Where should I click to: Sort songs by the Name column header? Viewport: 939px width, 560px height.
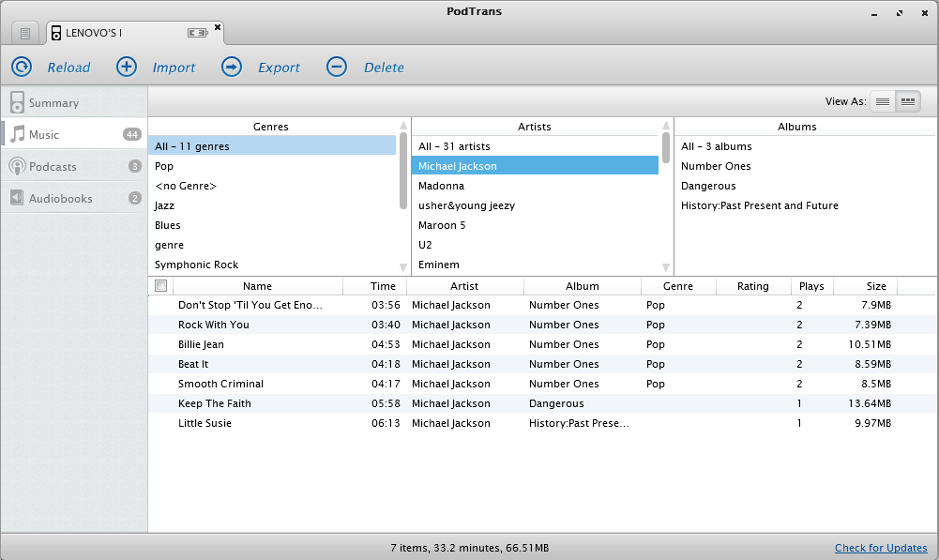point(257,286)
